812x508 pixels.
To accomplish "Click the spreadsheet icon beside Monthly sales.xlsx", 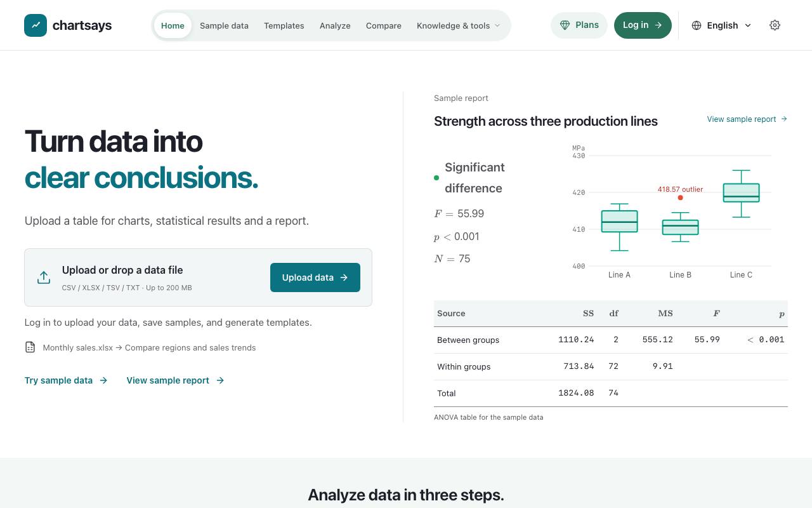I will [x=30, y=347].
